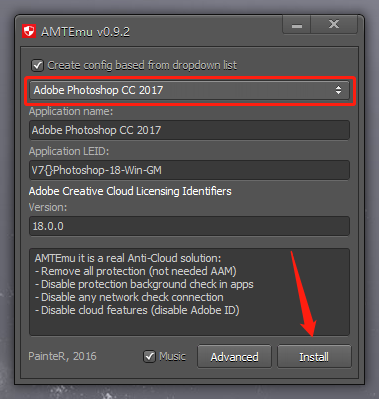The image size is (379, 399).
Task: Toggle the Create config based from dropdown checkbox
Action: (x=37, y=65)
